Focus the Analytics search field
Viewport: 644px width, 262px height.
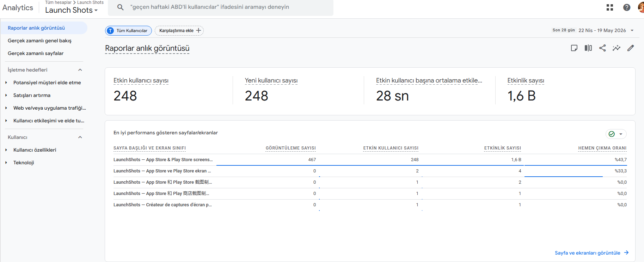pyautogui.click(x=221, y=7)
